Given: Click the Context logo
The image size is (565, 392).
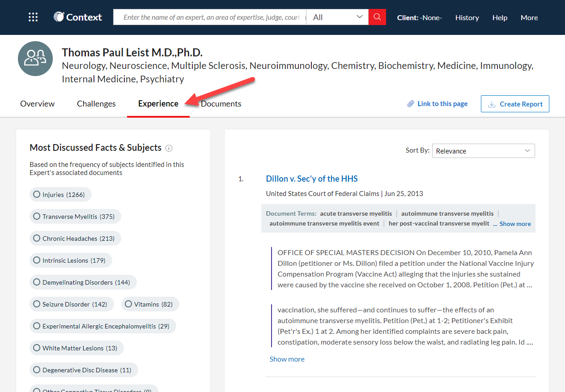Looking at the screenshot, I should point(78,17).
